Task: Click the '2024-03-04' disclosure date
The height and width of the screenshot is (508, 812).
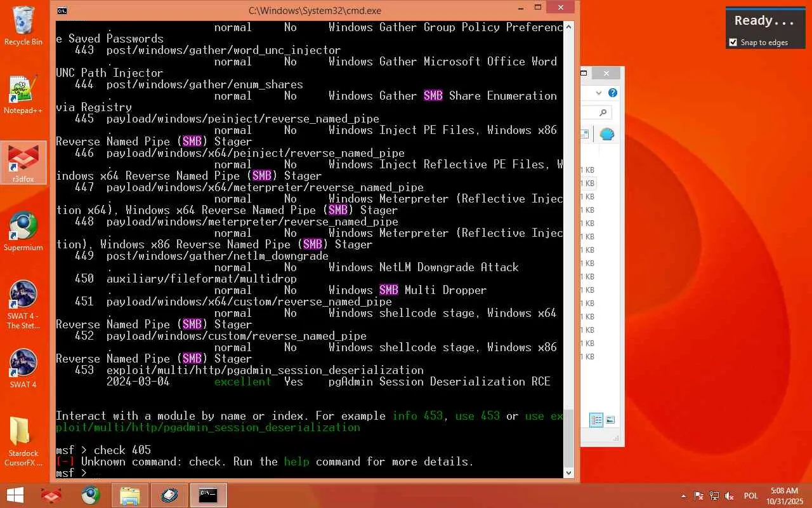Action: [138, 382]
